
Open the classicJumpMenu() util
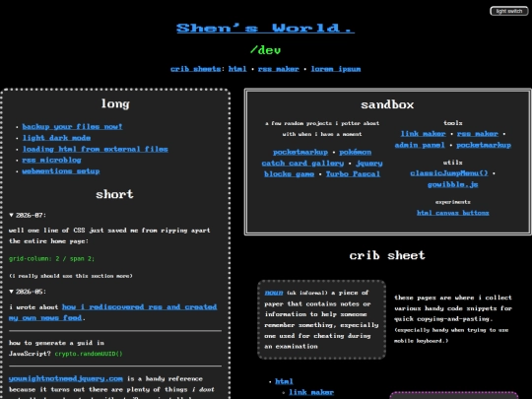[449, 173]
